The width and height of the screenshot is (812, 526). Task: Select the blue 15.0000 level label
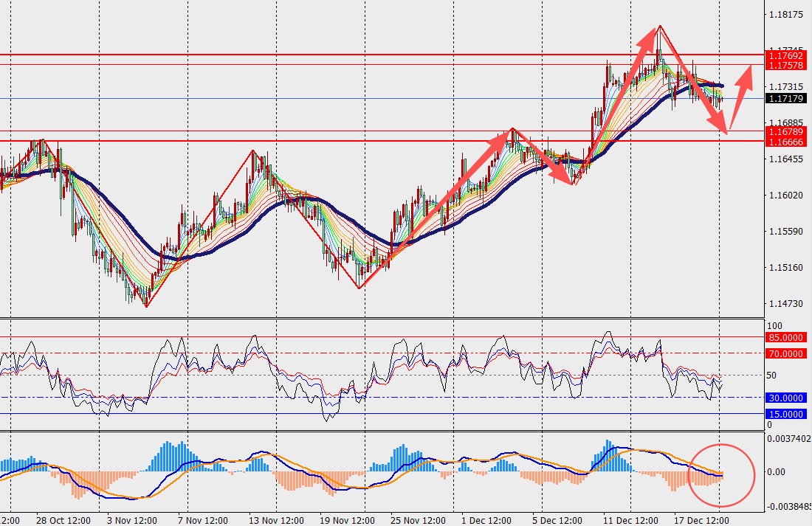[785, 414]
